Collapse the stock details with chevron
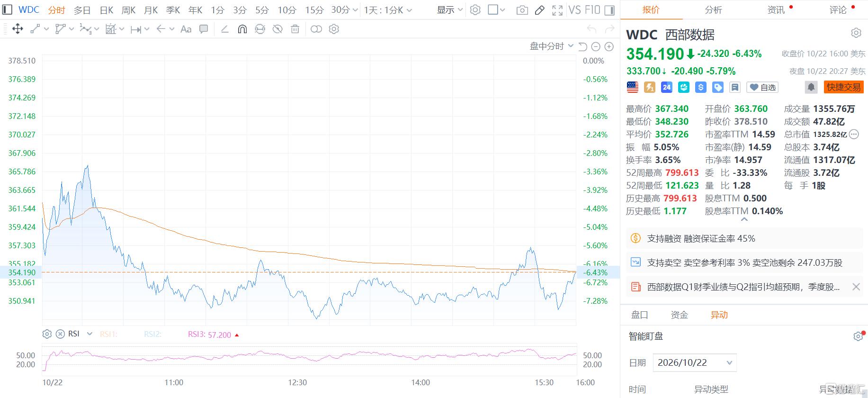868x398 pixels. (744, 219)
